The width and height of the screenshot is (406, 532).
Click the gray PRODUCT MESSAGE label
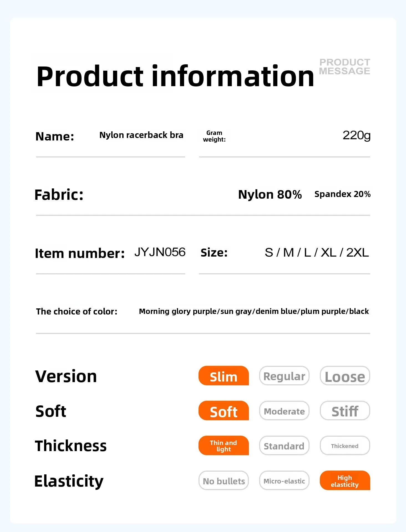click(345, 66)
